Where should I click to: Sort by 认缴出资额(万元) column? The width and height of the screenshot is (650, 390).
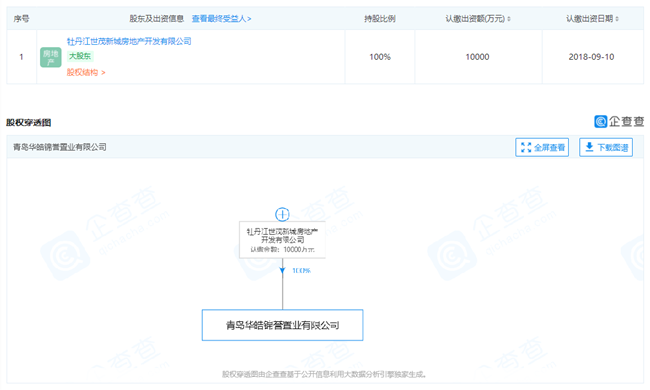pyautogui.click(x=478, y=19)
